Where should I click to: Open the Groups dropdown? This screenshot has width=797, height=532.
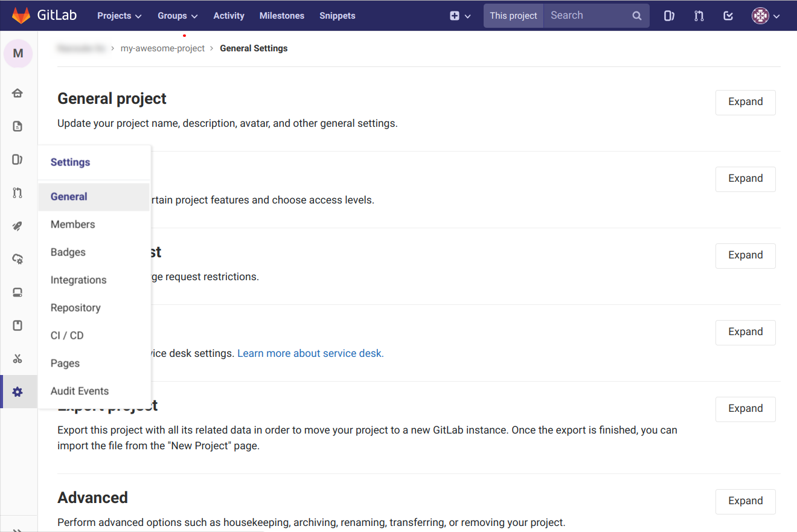(x=177, y=15)
